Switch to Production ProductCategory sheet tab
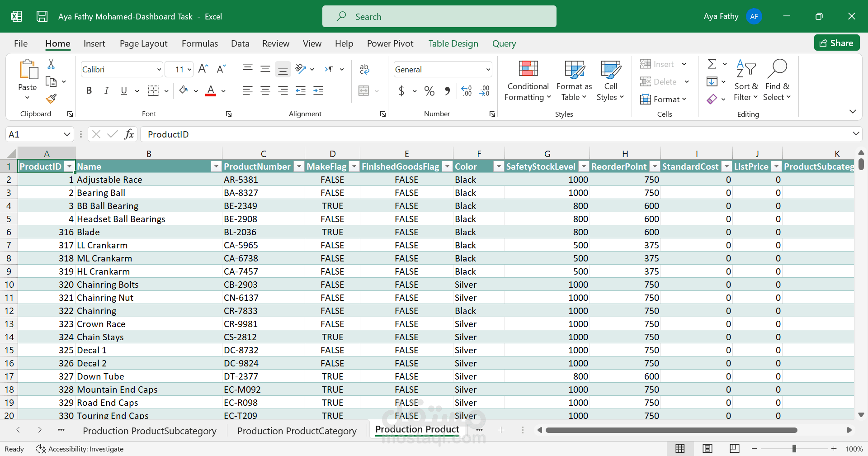This screenshot has height=456, width=868. point(297,431)
